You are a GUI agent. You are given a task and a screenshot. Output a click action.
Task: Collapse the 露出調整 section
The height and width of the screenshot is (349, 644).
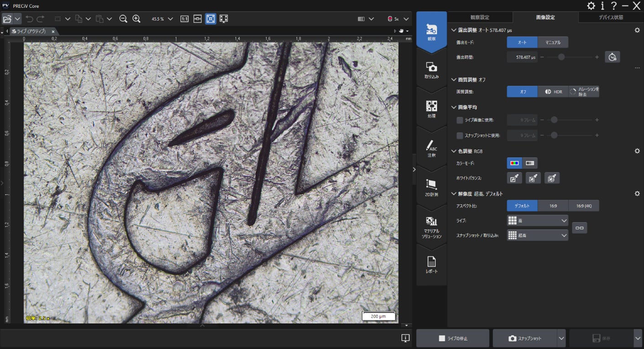coord(454,30)
